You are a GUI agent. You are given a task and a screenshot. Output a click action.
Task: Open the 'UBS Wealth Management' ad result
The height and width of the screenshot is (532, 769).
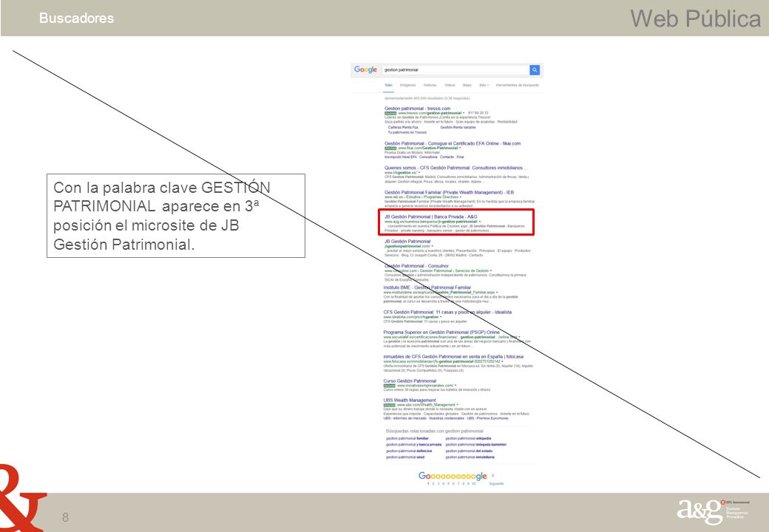click(x=410, y=400)
